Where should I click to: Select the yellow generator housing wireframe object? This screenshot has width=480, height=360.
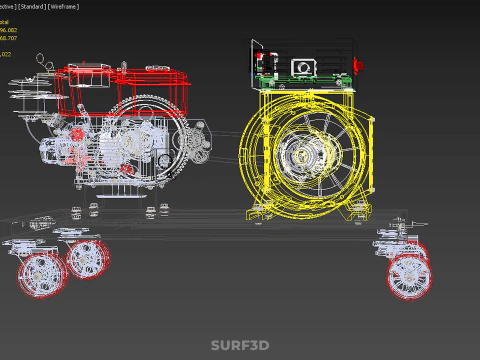[307, 155]
